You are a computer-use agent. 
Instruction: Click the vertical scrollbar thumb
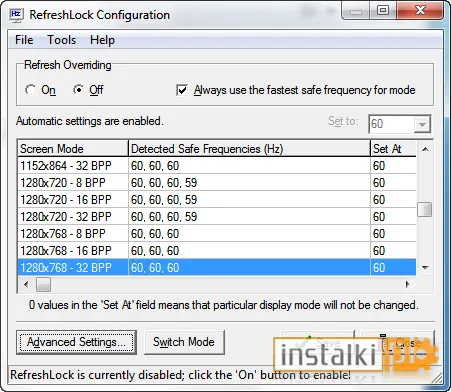(425, 209)
